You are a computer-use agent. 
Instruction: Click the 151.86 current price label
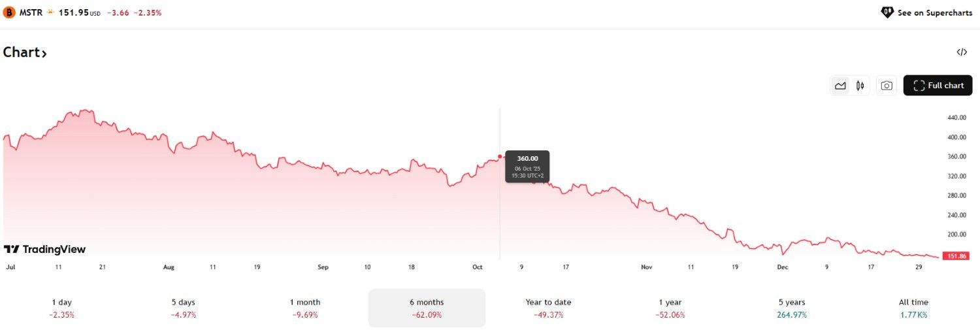pyautogui.click(x=956, y=256)
